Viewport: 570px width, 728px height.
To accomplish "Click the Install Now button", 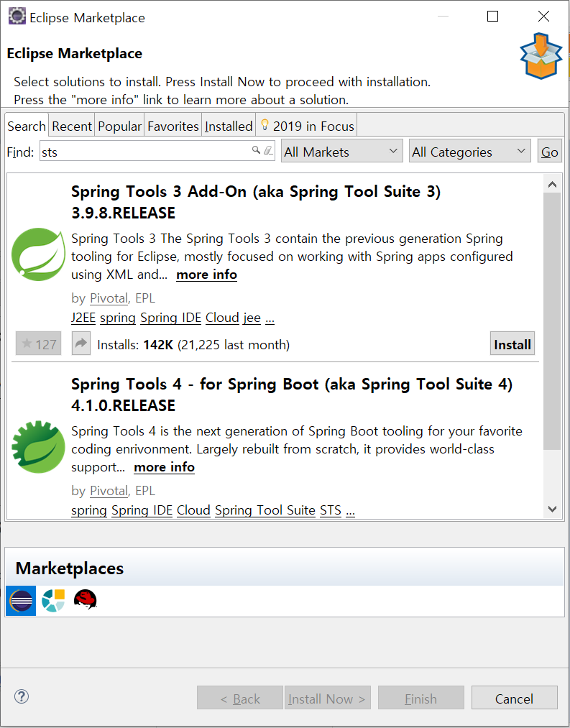I will pyautogui.click(x=327, y=698).
